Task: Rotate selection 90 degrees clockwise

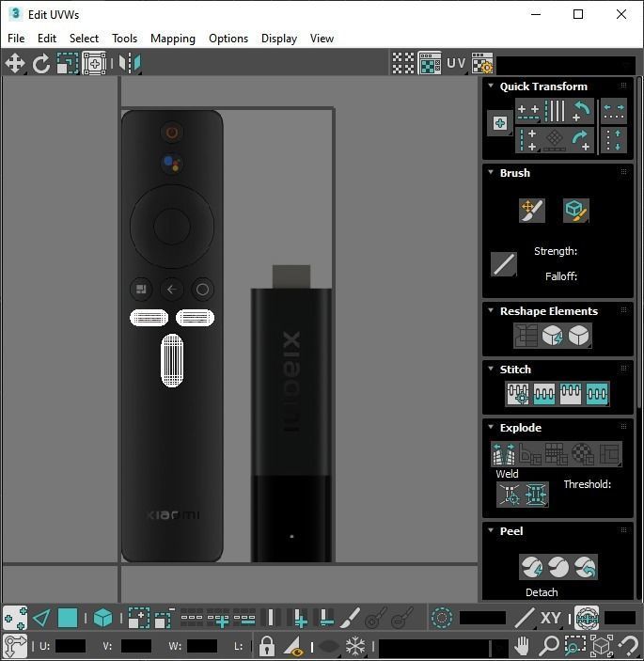Action: 581,140
